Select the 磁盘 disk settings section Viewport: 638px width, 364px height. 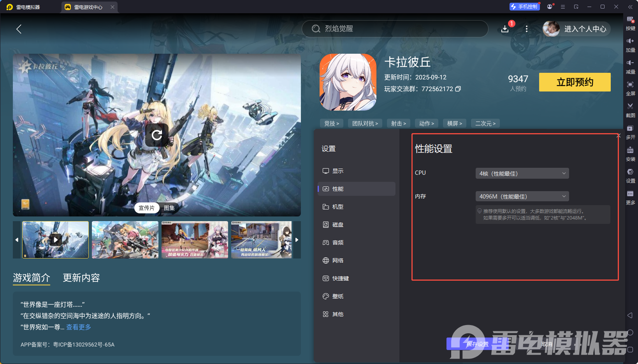click(x=338, y=224)
